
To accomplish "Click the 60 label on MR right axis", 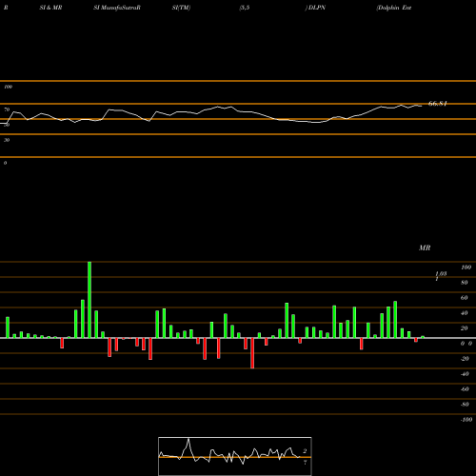I will coord(465,298).
